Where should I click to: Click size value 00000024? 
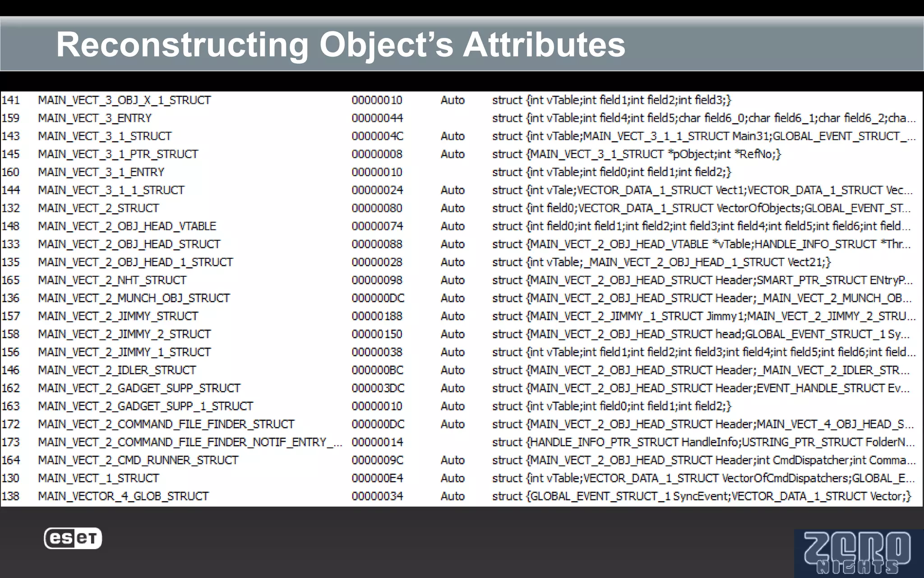coord(377,190)
